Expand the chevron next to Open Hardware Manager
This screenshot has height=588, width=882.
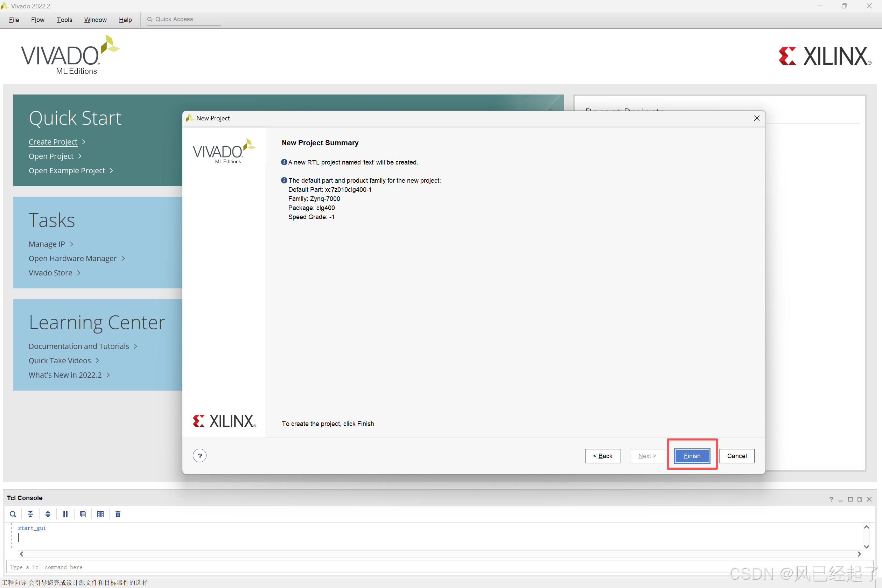123,258
